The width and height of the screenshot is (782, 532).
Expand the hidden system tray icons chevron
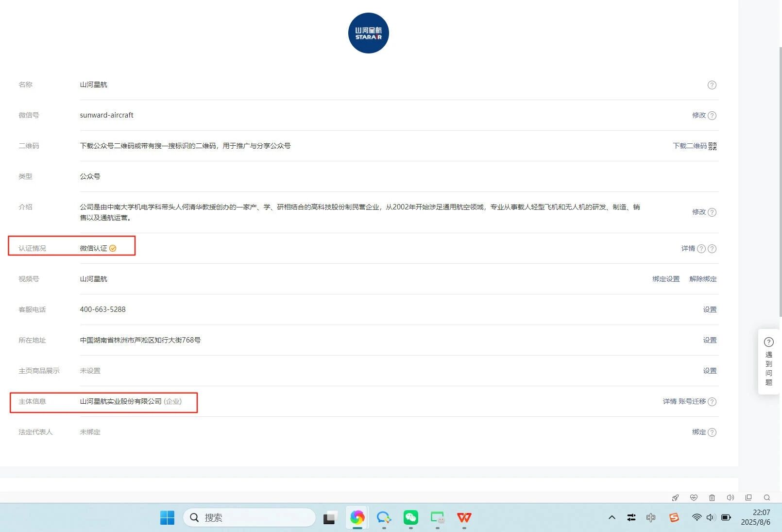(x=612, y=517)
